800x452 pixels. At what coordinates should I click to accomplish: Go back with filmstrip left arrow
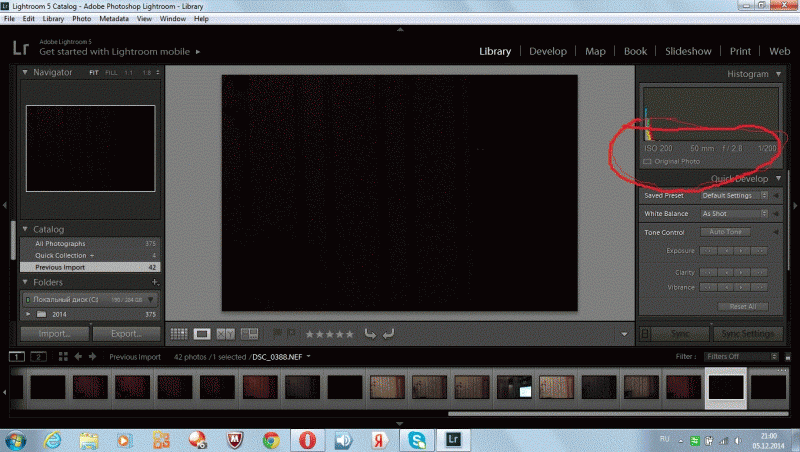tap(78, 357)
